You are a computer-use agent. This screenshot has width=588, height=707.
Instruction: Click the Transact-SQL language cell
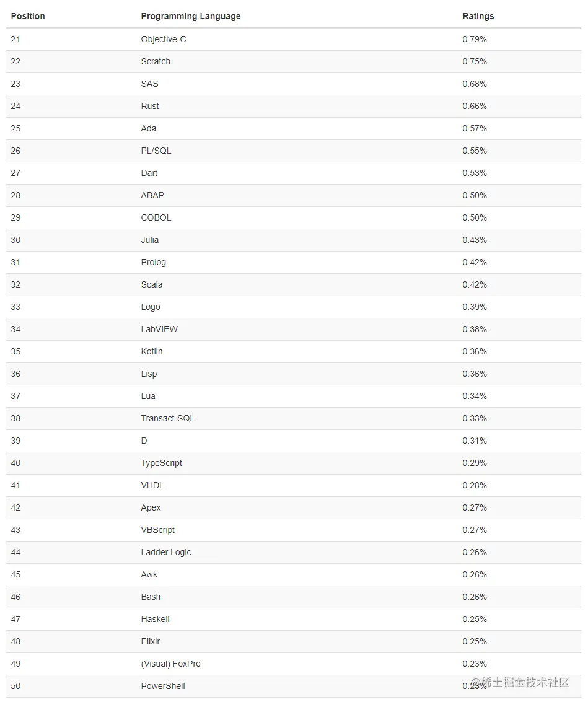pos(167,418)
